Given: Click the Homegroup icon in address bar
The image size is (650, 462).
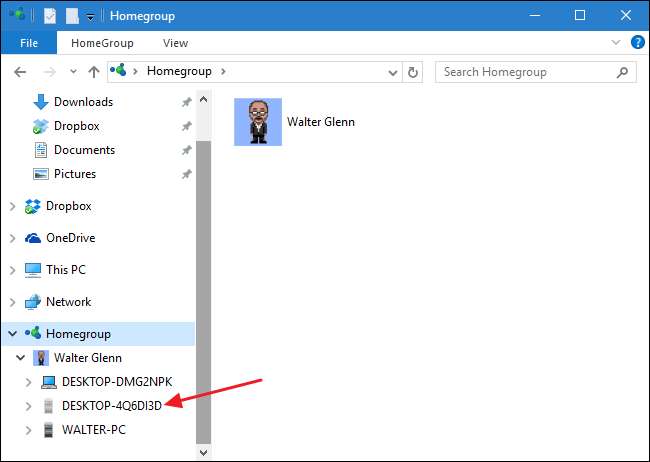Looking at the screenshot, I should [x=118, y=70].
